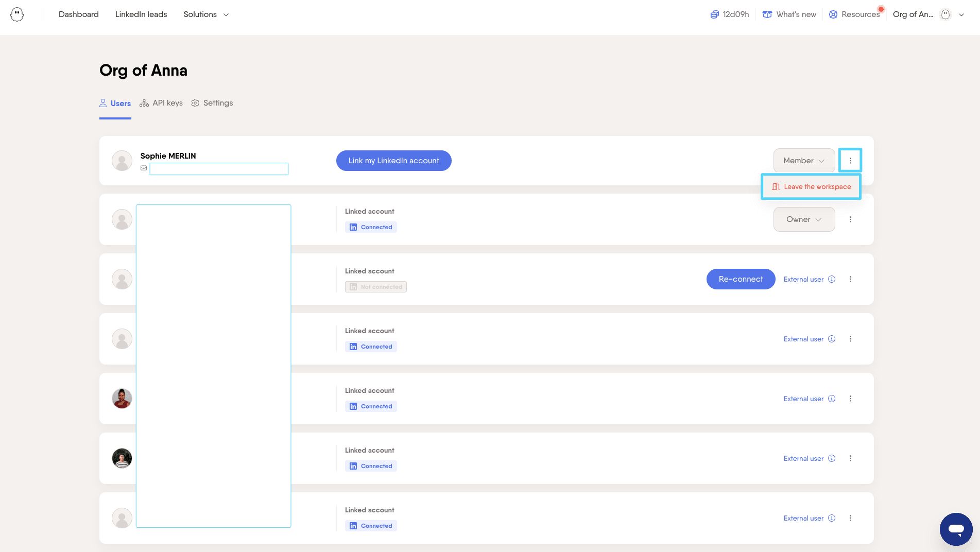The height and width of the screenshot is (552, 980).
Task: Click the Org of Anna heading
Action: click(143, 71)
